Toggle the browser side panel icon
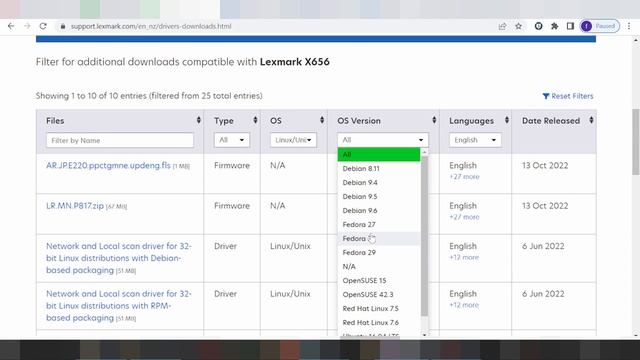This screenshot has height=360, width=640. click(570, 26)
